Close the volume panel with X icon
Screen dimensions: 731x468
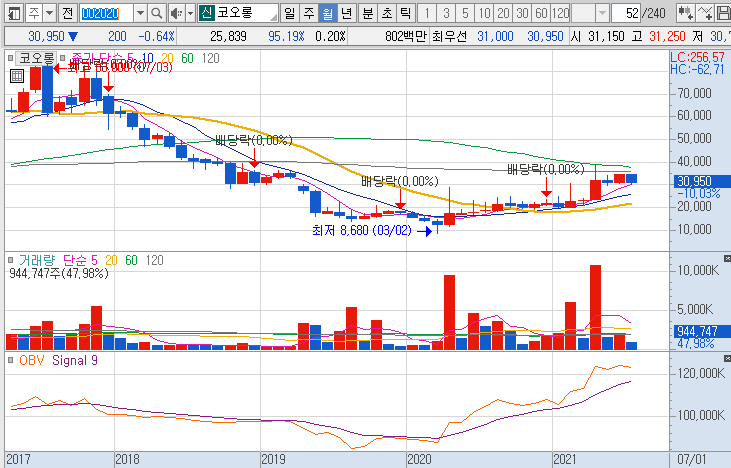727,258
